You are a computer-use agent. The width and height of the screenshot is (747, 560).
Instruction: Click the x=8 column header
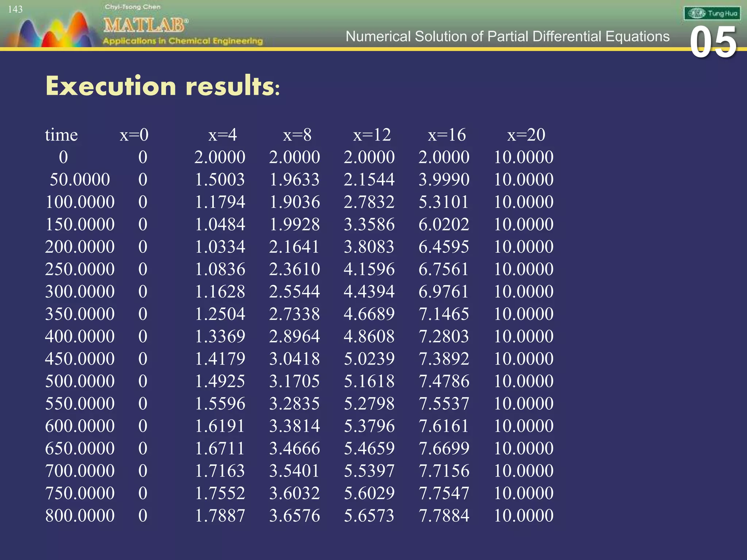[298, 135]
